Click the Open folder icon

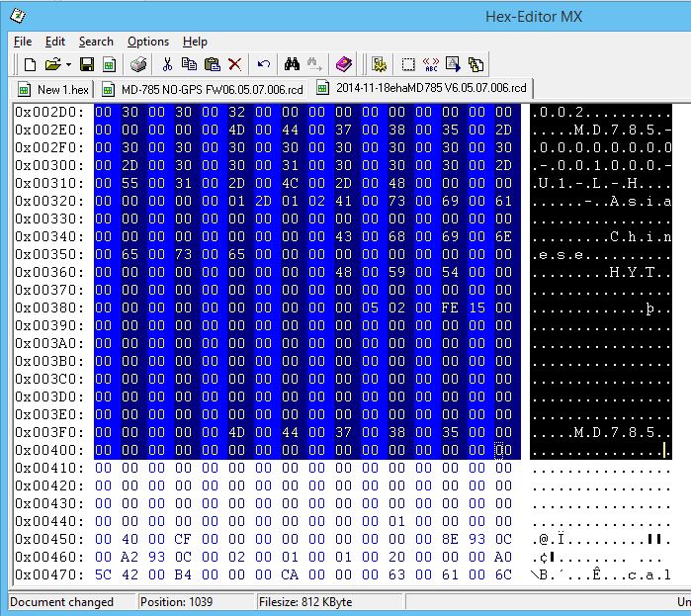[x=50, y=65]
